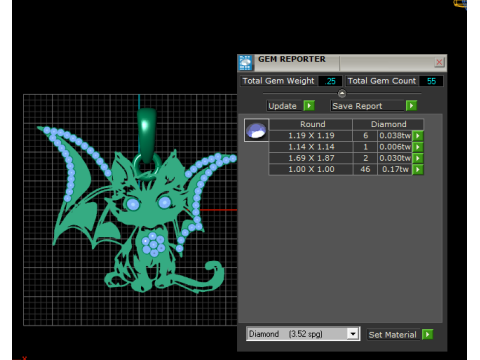Click the Save Report button
The width and height of the screenshot is (480, 360).
pos(367,106)
